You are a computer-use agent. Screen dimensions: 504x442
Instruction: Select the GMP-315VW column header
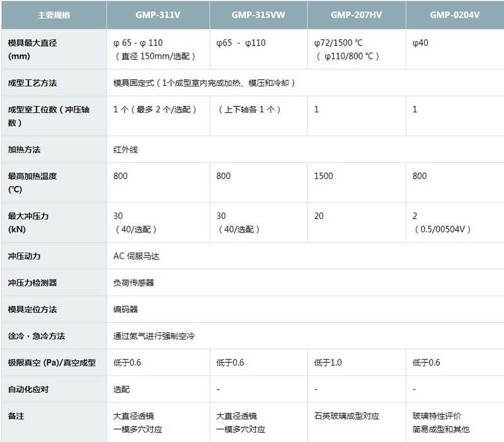[x=258, y=15]
